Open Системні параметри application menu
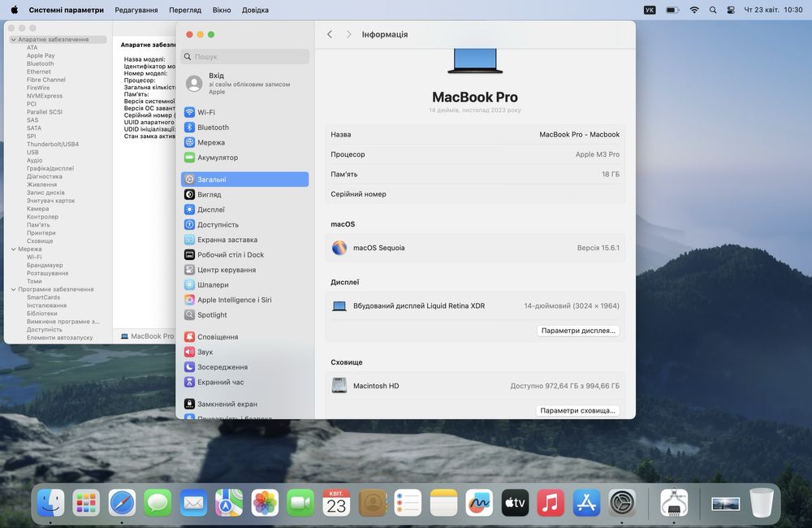 [67, 10]
